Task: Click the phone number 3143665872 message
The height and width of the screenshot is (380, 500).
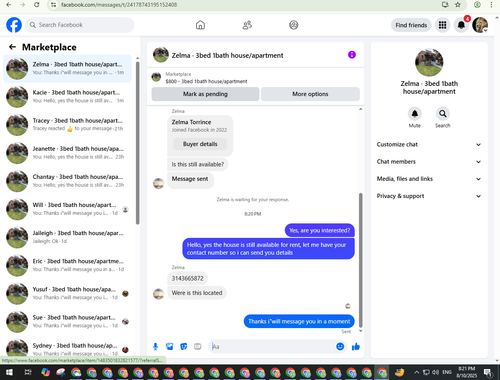Action: click(x=187, y=278)
